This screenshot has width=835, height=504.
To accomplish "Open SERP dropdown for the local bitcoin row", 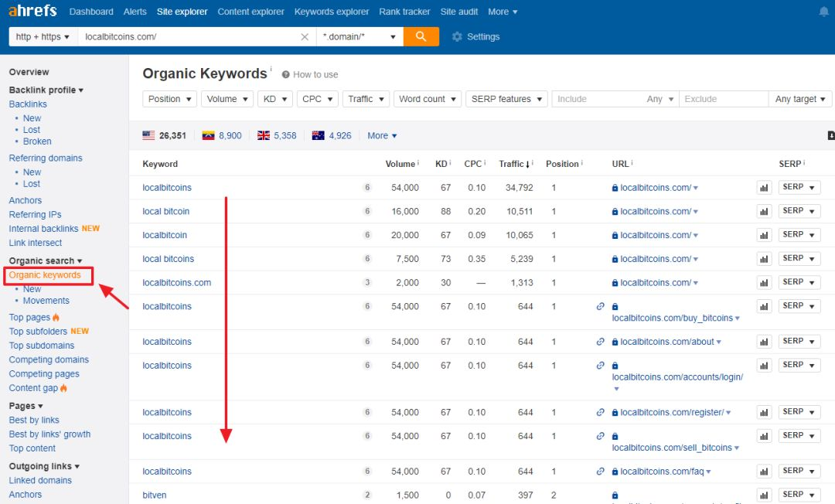I will pos(799,211).
